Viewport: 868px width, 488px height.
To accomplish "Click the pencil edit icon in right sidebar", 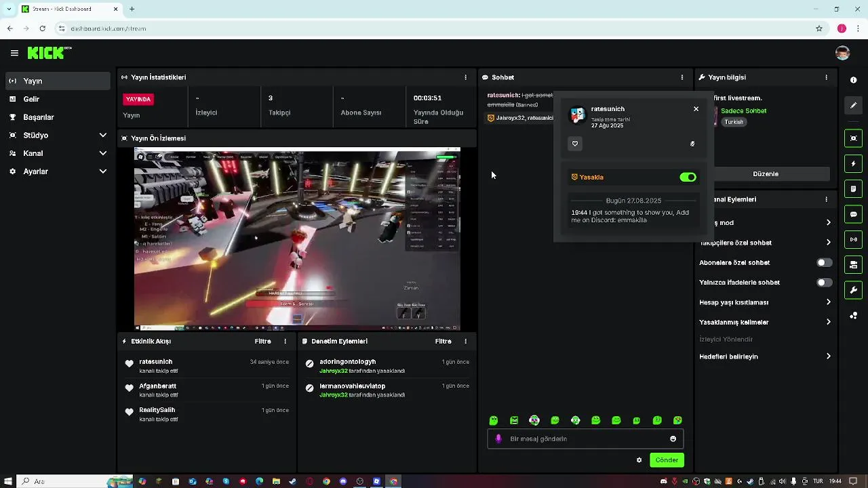I will coord(853,105).
